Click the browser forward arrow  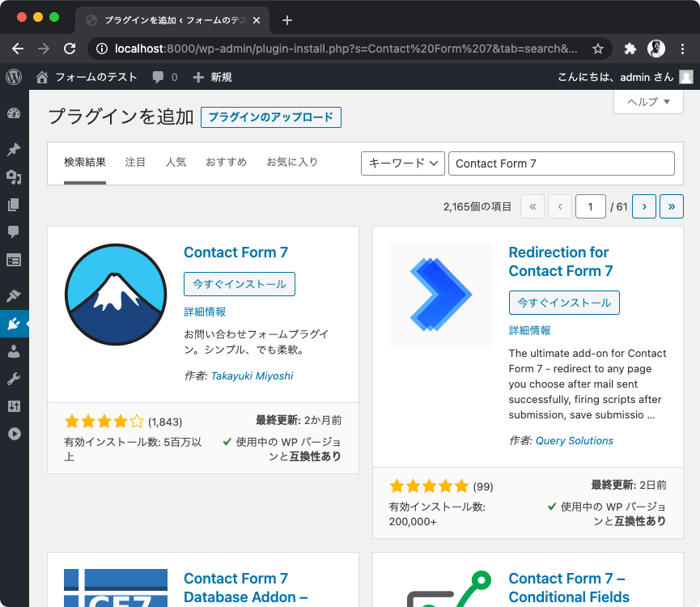44,49
